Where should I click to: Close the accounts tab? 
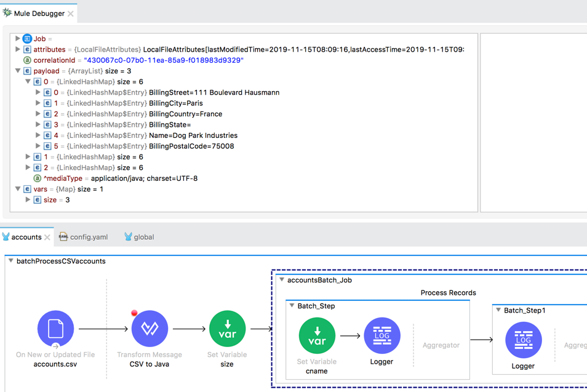47,238
